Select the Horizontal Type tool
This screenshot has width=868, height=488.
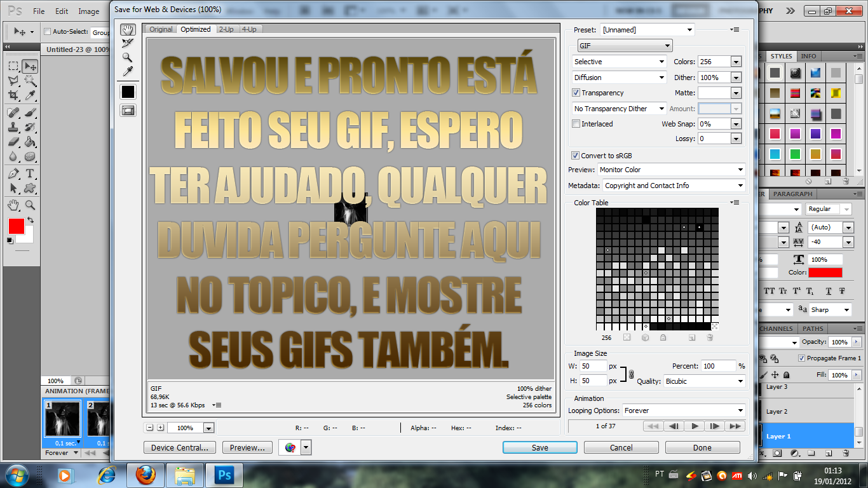tap(29, 174)
